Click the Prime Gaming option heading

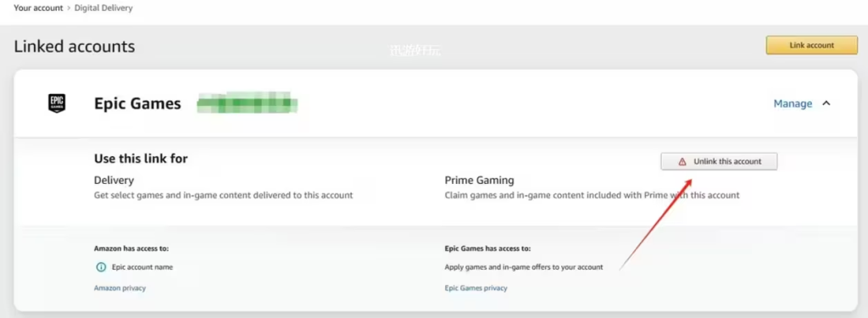(x=480, y=180)
